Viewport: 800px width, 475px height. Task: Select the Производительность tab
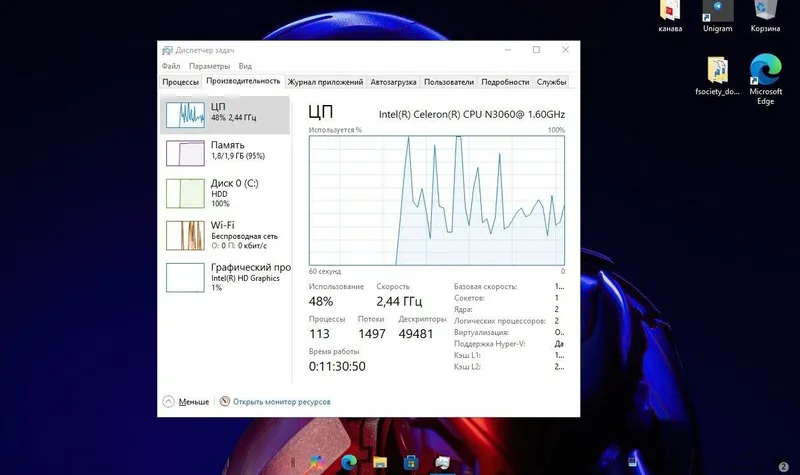point(243,81)
